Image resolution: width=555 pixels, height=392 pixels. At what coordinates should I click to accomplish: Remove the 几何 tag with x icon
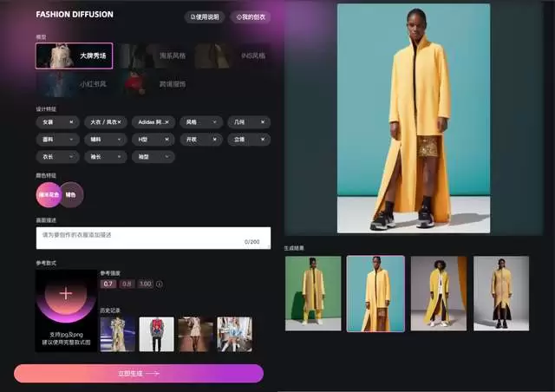click(262, 122)
